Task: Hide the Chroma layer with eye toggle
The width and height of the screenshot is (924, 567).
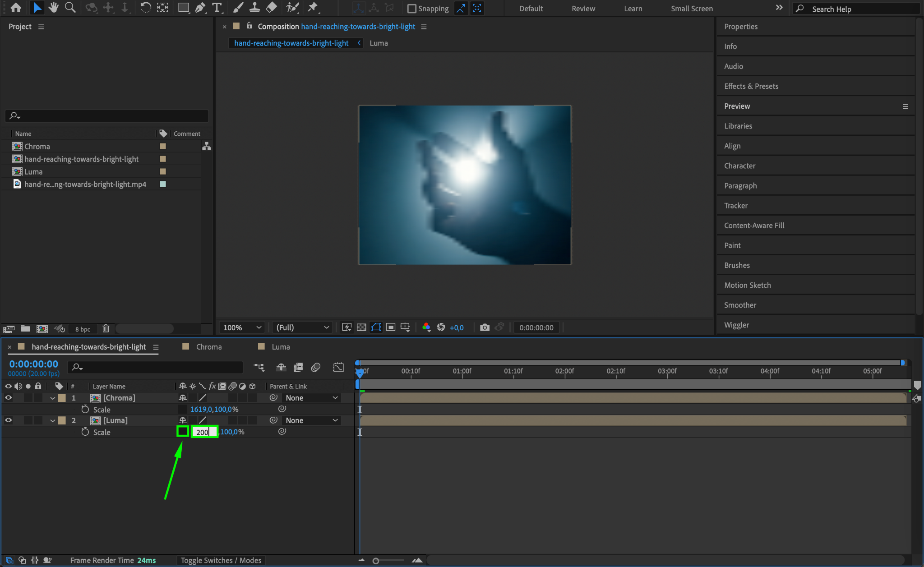Action: tap(8, 398)
